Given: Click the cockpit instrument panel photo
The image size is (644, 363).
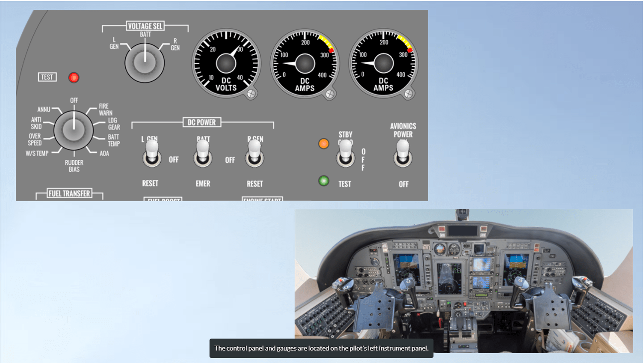Looking at the screenshot, I should pyautogui.click(x=464, y=281).
